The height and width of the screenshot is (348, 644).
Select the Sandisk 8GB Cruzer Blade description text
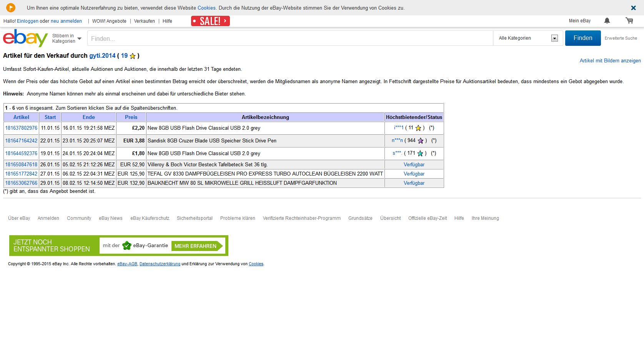tap(212, 141)
